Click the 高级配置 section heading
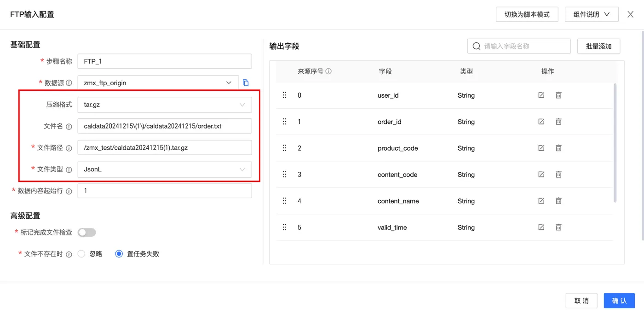Screen dimensions: 644x316 point(25,216)
